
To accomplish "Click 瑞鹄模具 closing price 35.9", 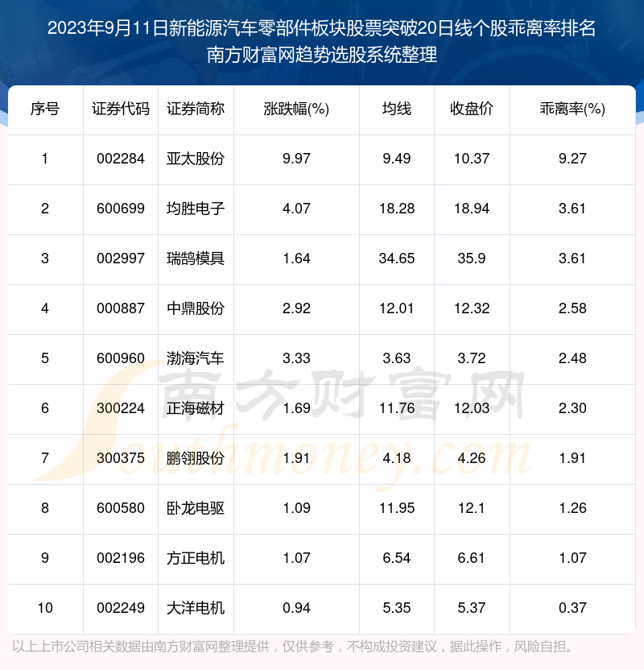I will pos(472,258).
